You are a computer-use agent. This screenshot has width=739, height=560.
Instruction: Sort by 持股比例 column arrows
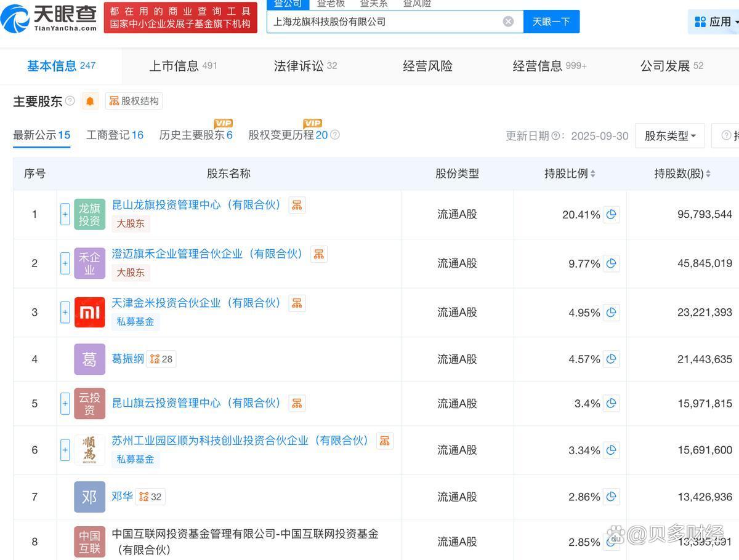tap(593, 174)
